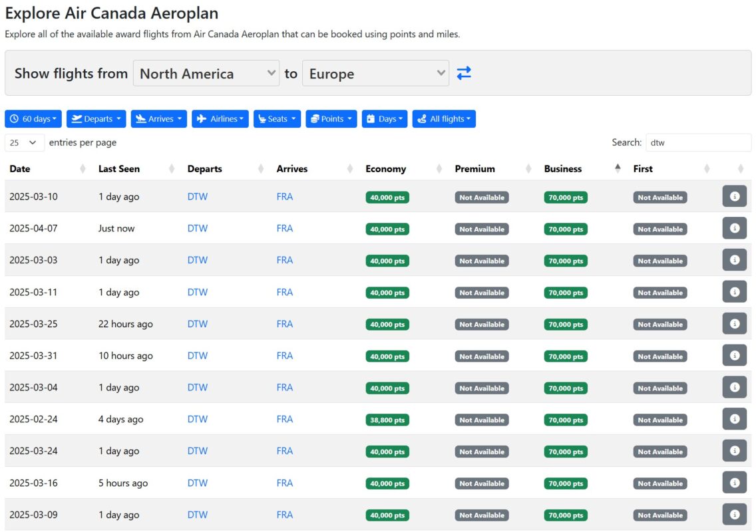Click the DTW link on the 2025-03-10 row

tap(197, 196)
